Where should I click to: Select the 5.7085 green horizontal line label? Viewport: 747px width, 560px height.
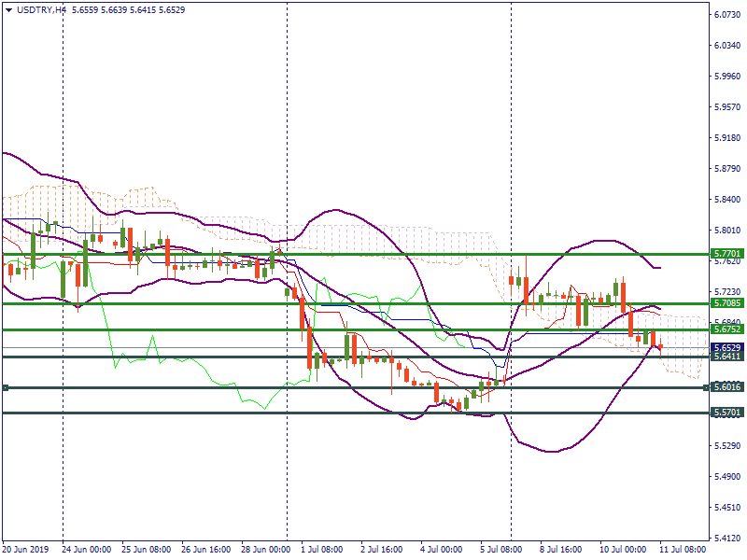coord(726,303)
